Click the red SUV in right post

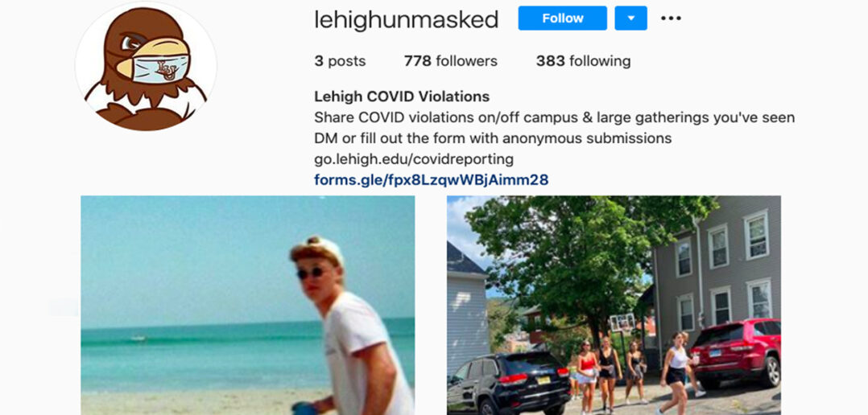(x=736, y=354)
